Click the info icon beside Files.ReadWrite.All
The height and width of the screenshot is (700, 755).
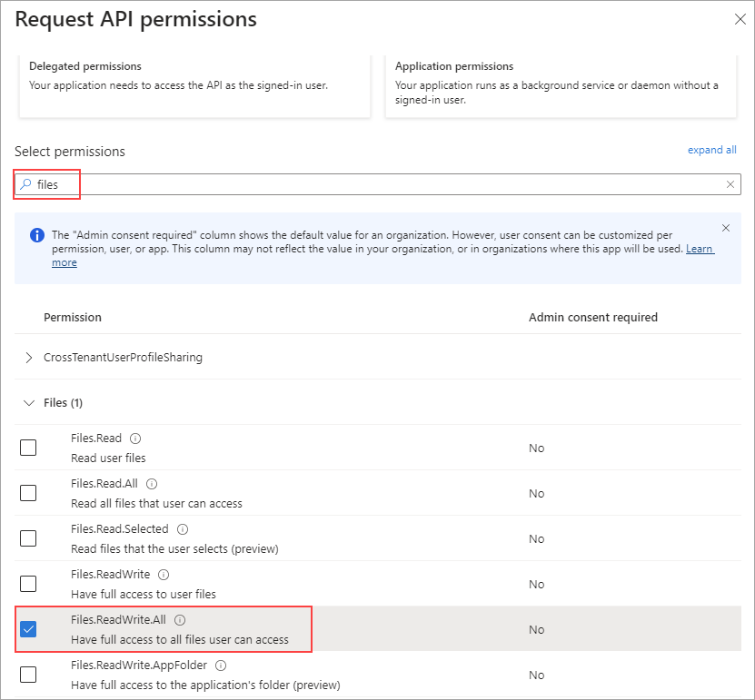tap(179, 619)
